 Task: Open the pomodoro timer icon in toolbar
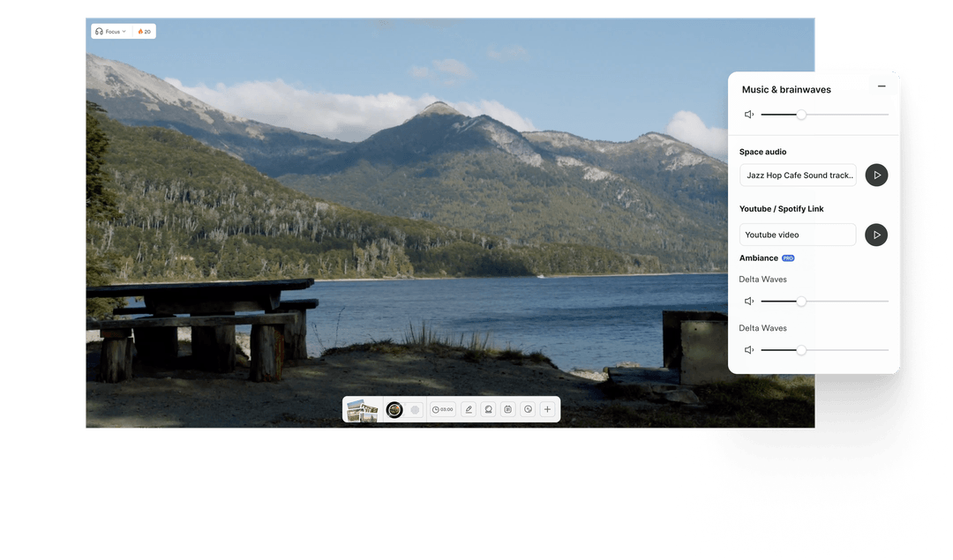(x=528, y=409)
